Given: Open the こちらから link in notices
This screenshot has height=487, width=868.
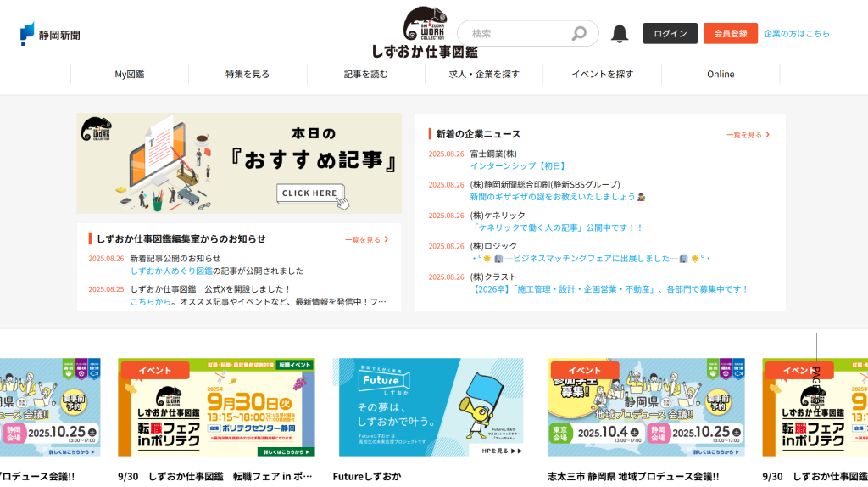Looking at the screenshot, I should coord(150,302).
